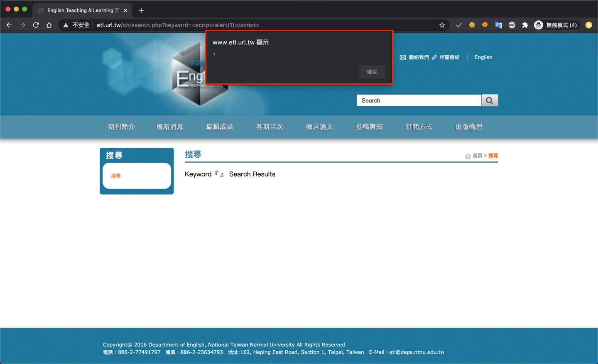Click the footer phone number 886-2-77491797
This screenshot has width=598, height=364.
point(139,352)
